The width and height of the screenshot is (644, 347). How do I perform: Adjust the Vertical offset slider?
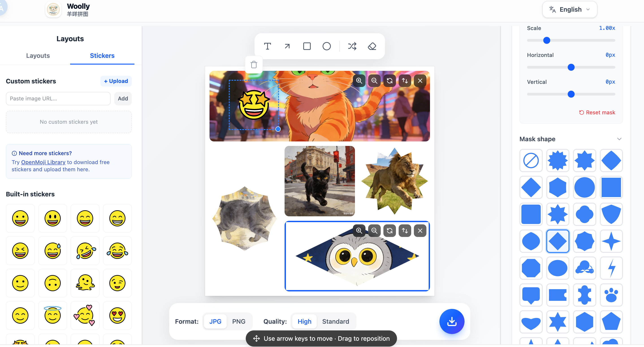(x=571, y=94)
